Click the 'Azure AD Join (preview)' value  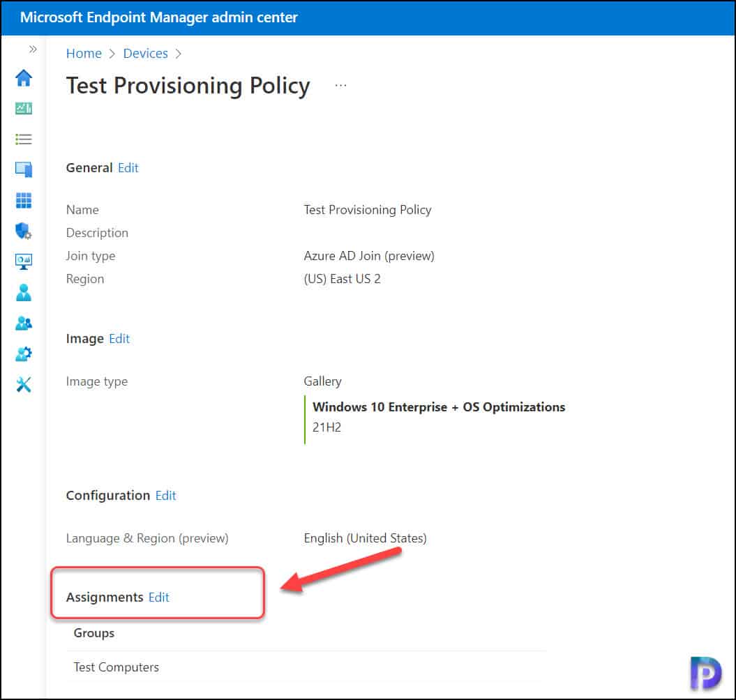click(369, 256)
